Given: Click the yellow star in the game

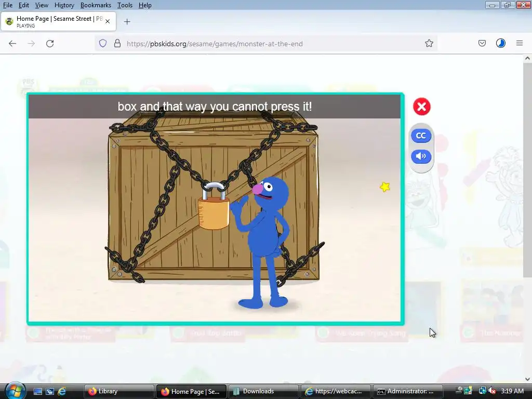Looking at the screenshot, I should [385, 187].
